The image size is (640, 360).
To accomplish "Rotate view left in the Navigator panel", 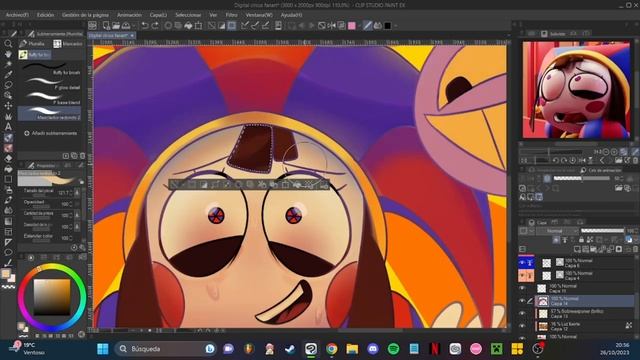I will [x=556, y=160].
